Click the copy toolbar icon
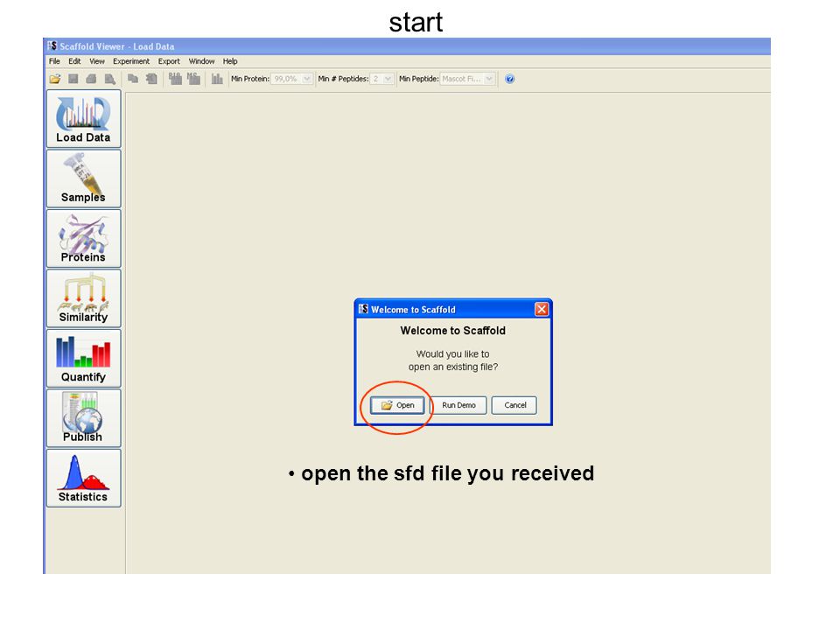 (x=133, y=79)
